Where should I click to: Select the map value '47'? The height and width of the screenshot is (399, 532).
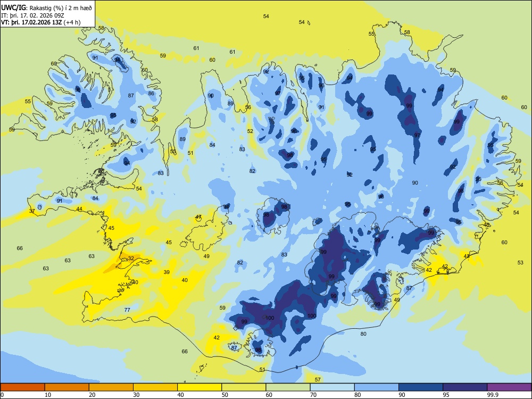coord(198,217)
